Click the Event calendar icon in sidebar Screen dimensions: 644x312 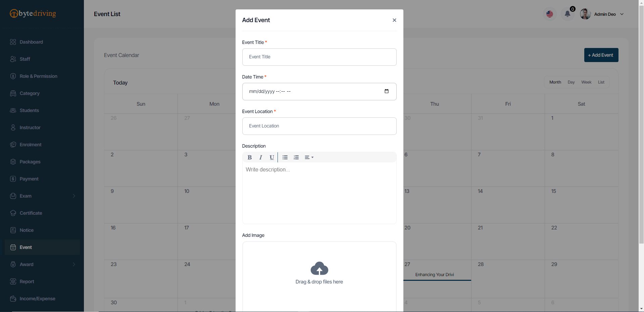coord(13,247)
